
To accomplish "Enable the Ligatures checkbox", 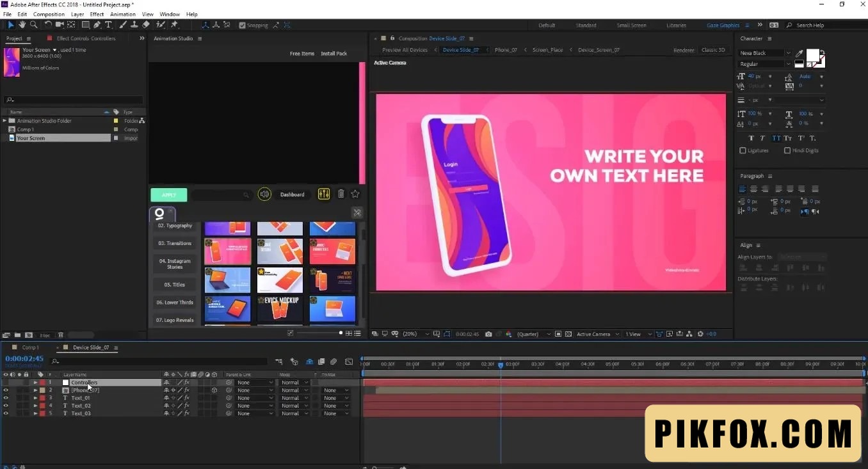I will 743,150.
